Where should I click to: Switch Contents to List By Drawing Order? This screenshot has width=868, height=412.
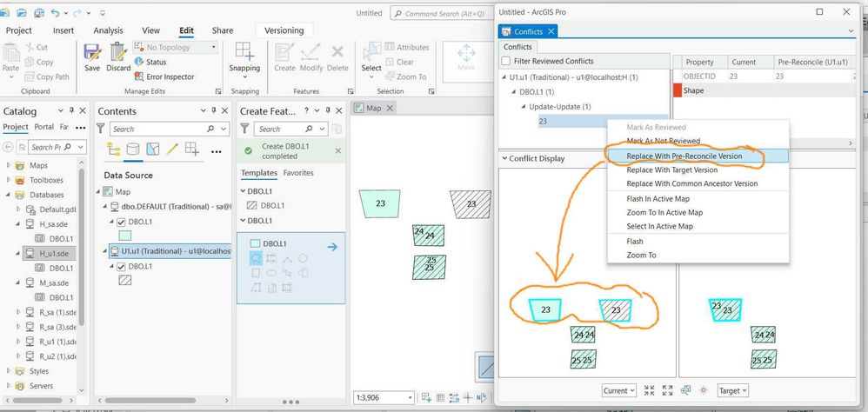113,149
